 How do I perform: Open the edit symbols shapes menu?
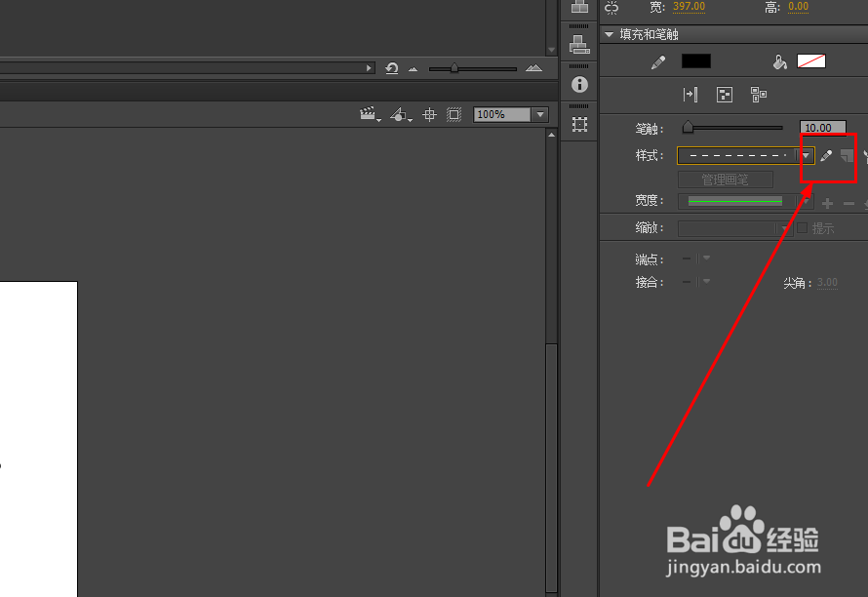(400, 115)
